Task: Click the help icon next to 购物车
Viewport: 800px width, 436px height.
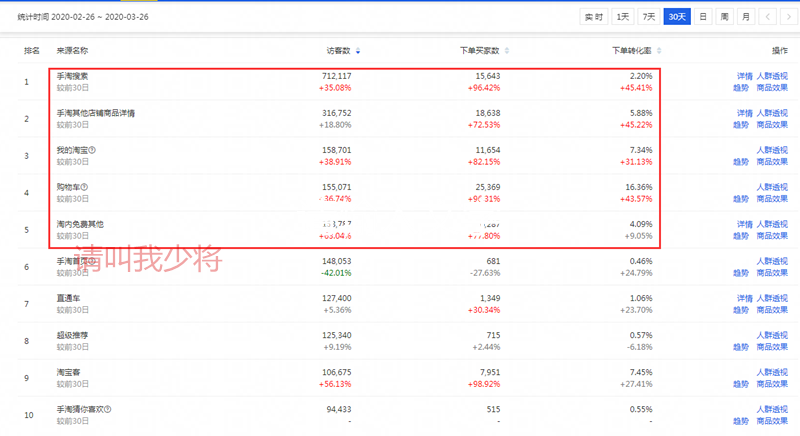Action: click(x=85, y=187)
